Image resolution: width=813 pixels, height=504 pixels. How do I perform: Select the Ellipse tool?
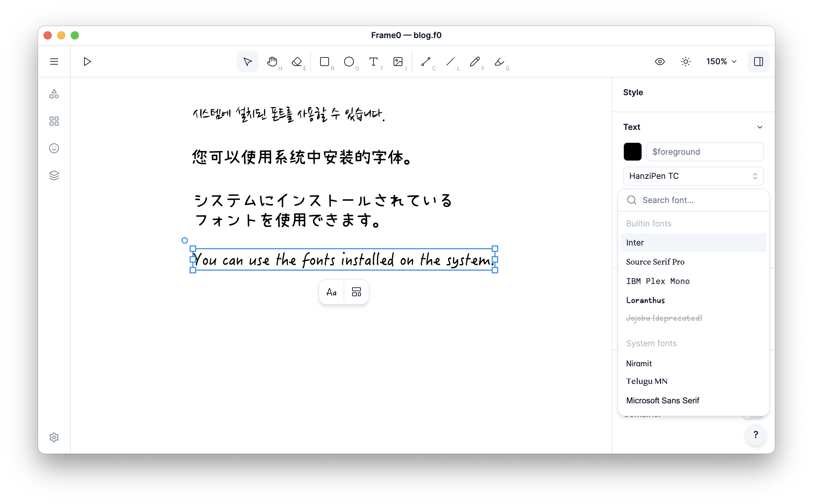point(349,62)
